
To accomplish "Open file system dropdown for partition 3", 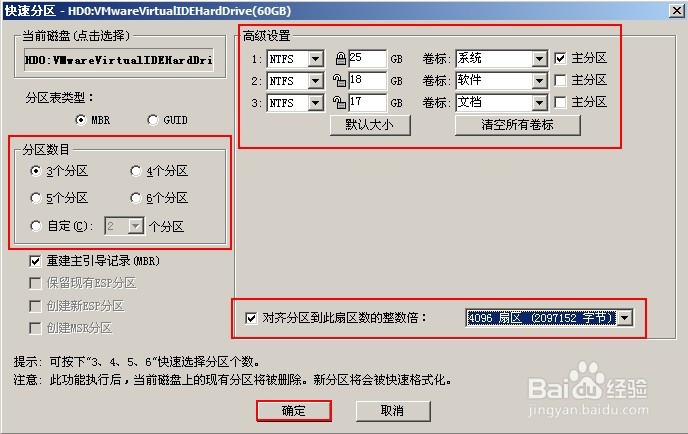I will click(315, 103).
